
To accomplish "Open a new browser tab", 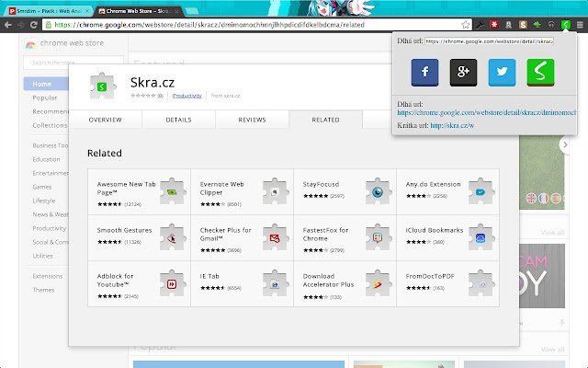I will point(192,11).
